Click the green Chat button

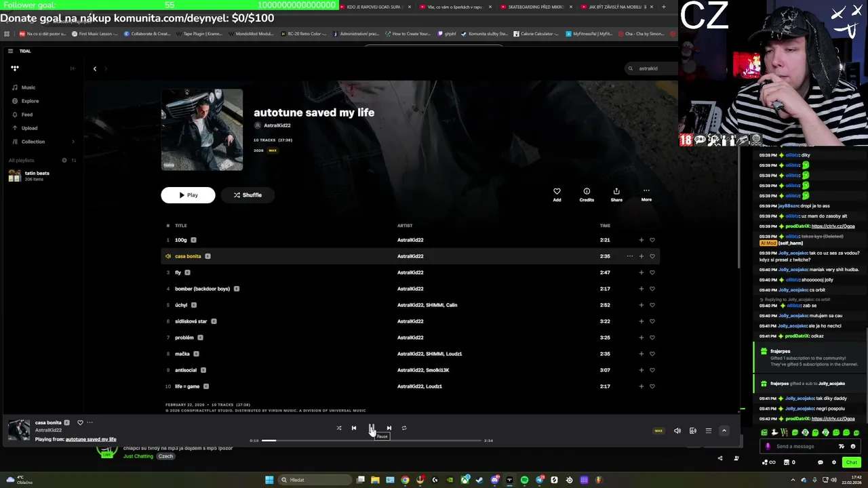(851, 462)
